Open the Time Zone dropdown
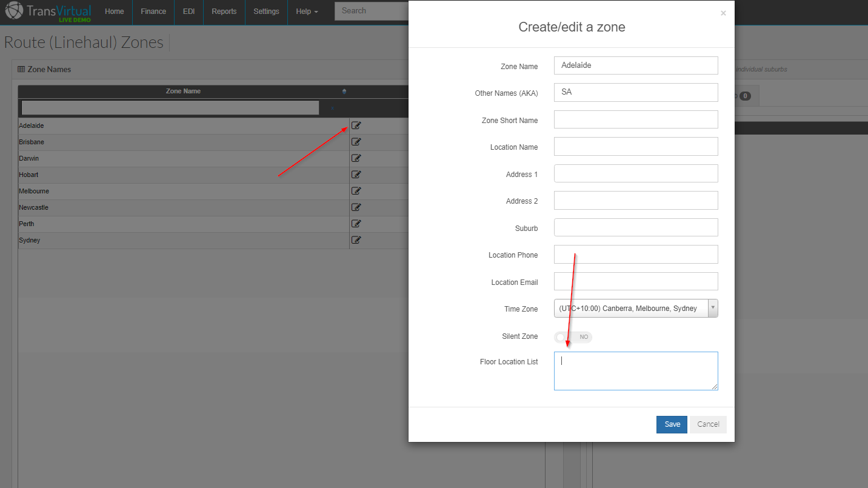 coord(636,309)
